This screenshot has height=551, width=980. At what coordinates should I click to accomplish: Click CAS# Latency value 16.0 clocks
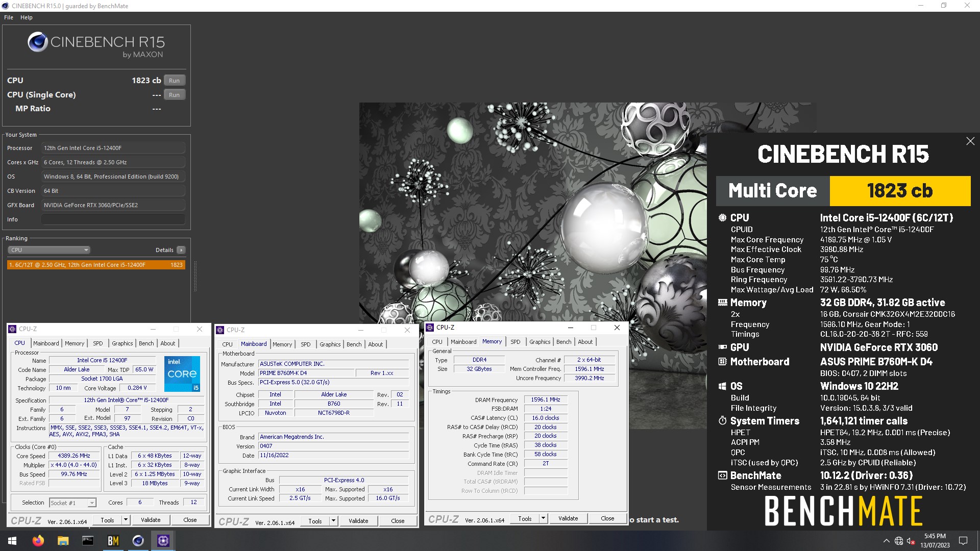point(545,418)
